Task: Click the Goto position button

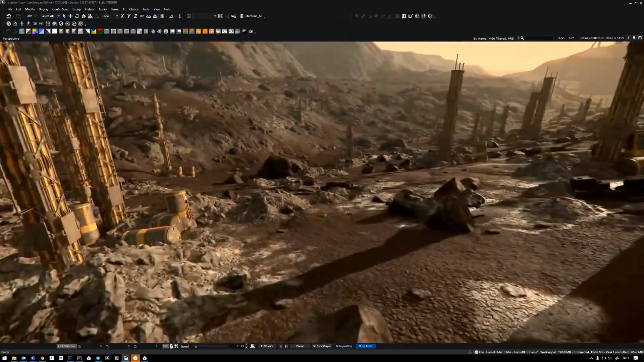Action: tap(344, 346)
